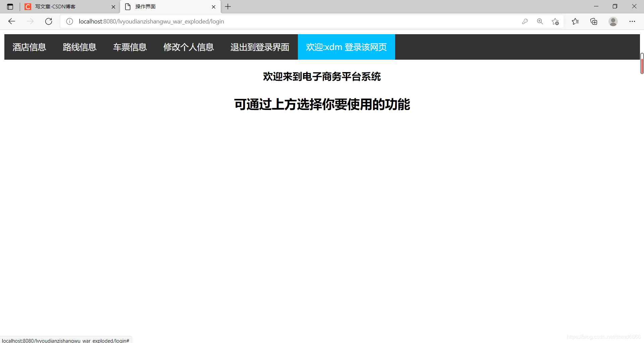This screenshot has width=644, height=343.
Task: Click the highlighted 欢迎:xdm menu item
Action: click(346, 47)
